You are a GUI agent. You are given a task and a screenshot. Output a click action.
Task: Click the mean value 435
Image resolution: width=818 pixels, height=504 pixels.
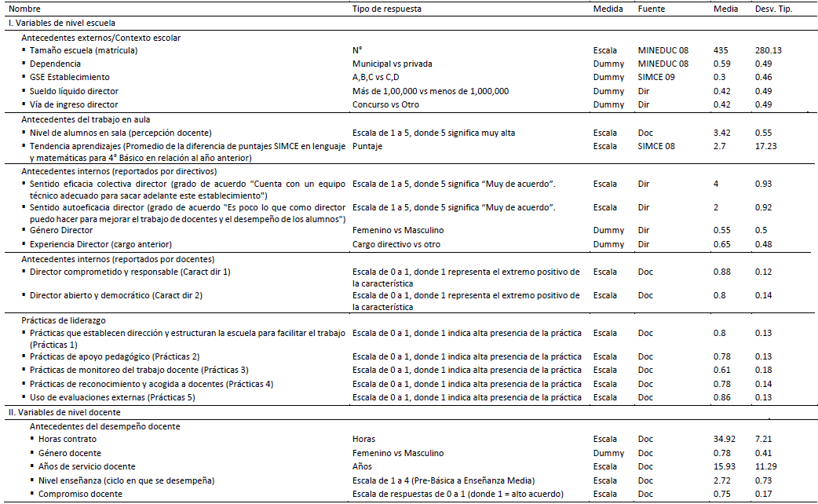[723, 50]
